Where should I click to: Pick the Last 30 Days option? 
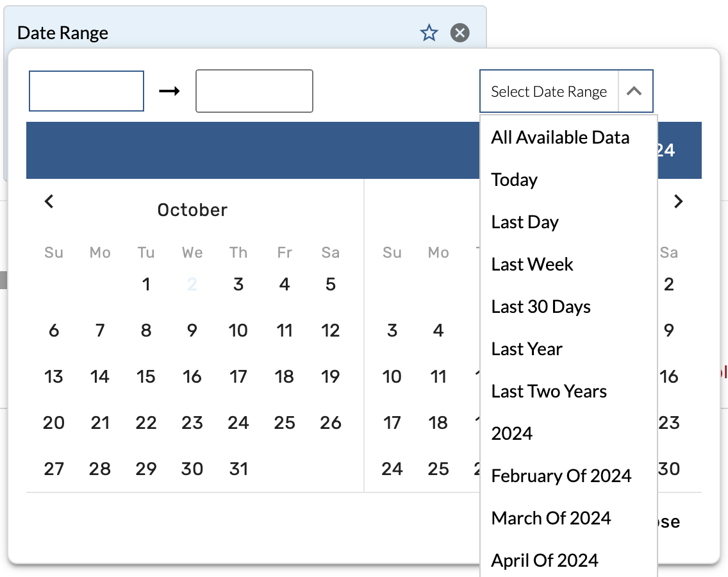point(541,306)
